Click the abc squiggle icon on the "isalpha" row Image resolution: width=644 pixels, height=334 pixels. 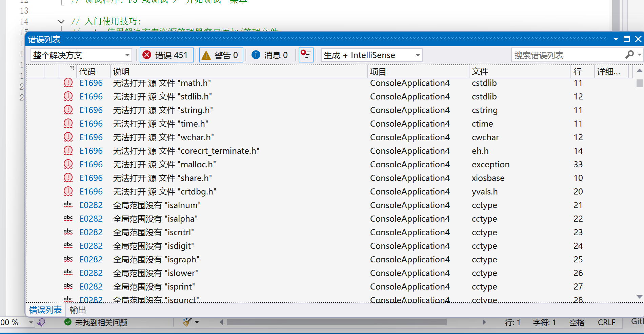(68, 218)
